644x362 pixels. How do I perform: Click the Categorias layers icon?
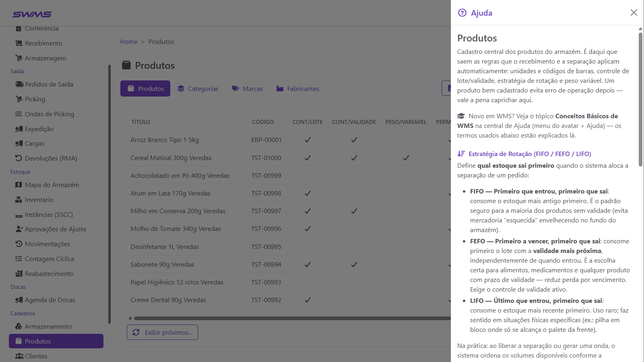click(181, 88)
